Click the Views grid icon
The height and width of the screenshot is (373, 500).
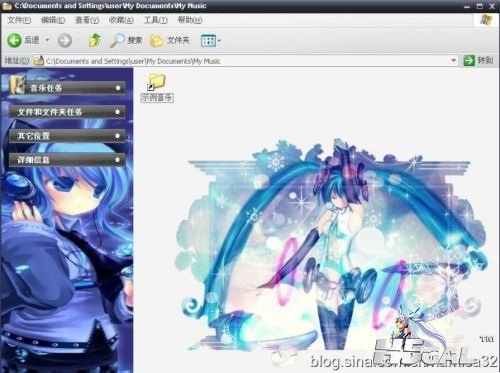pyautogui.click(x=208, y=41)
